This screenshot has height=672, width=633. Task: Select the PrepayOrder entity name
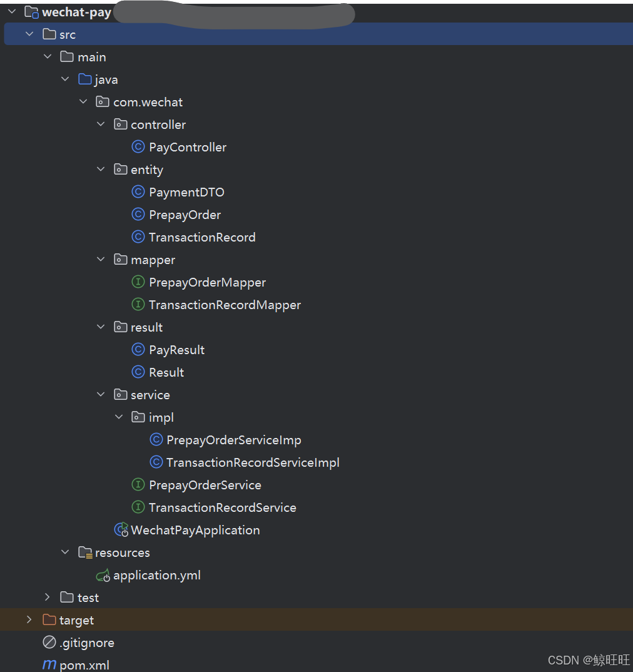coord(185,215)
